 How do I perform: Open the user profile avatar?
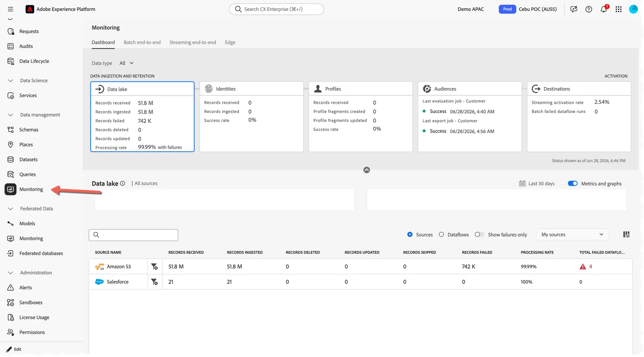[x=634, y=9]
